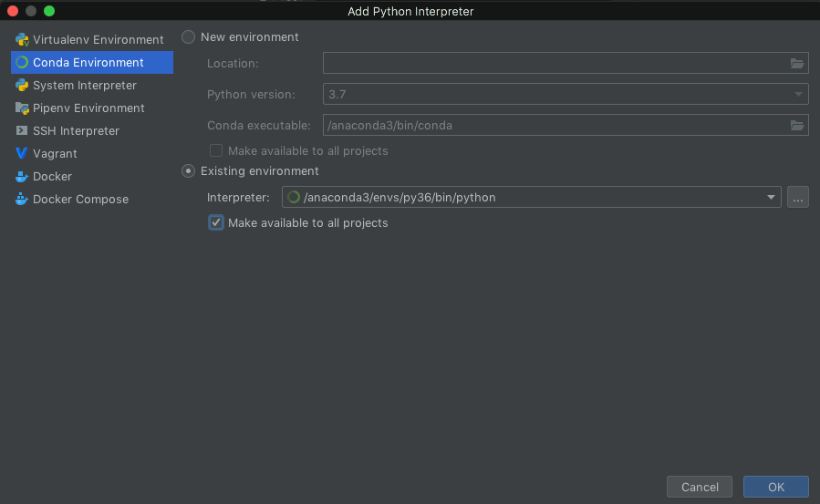
Task: Open the Interpreter path dropdown
Action: coord(772,197)
